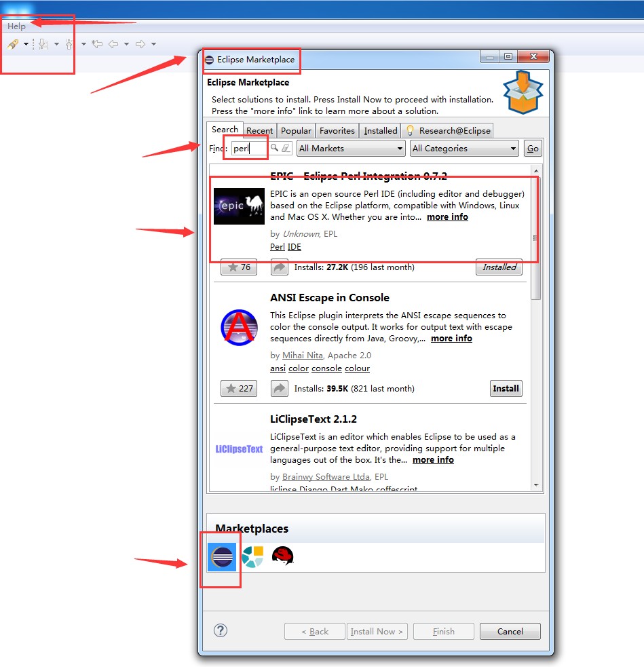Open more info for EPIC Perl Integration
This screenshot has height=667, width=644.
tap(447, 217)
